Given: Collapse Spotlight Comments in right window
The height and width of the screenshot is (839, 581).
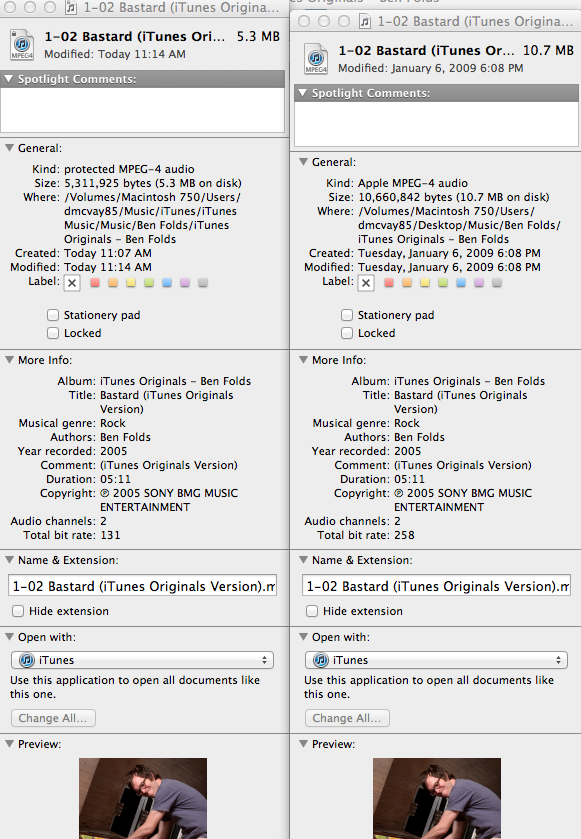Looking at the screenshot, I should [x=303, y=93].
